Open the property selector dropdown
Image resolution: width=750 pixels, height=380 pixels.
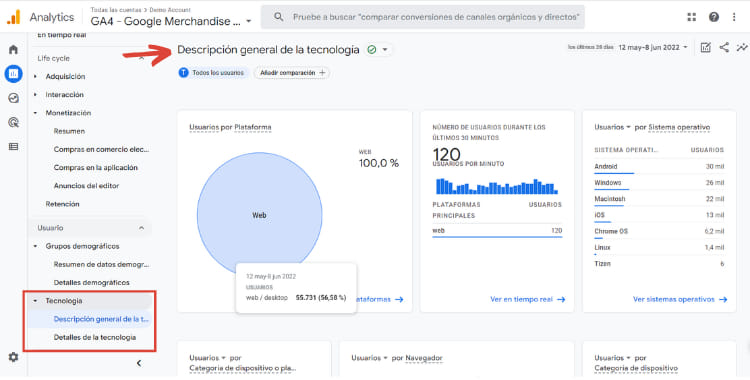[248, 22]
